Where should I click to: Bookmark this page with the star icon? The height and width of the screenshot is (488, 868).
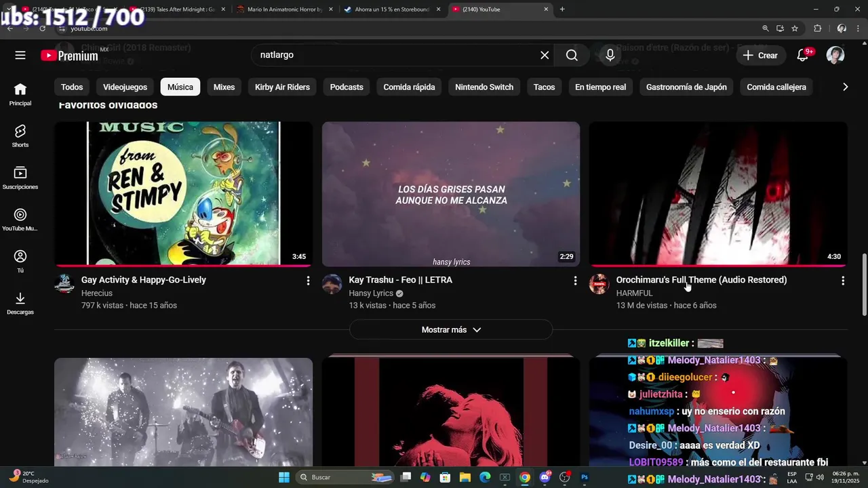pos(795,28)
